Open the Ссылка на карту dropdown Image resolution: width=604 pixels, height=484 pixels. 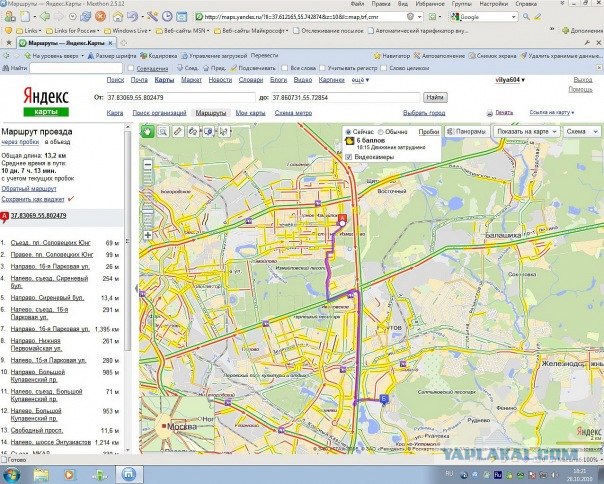click(552, 113)
